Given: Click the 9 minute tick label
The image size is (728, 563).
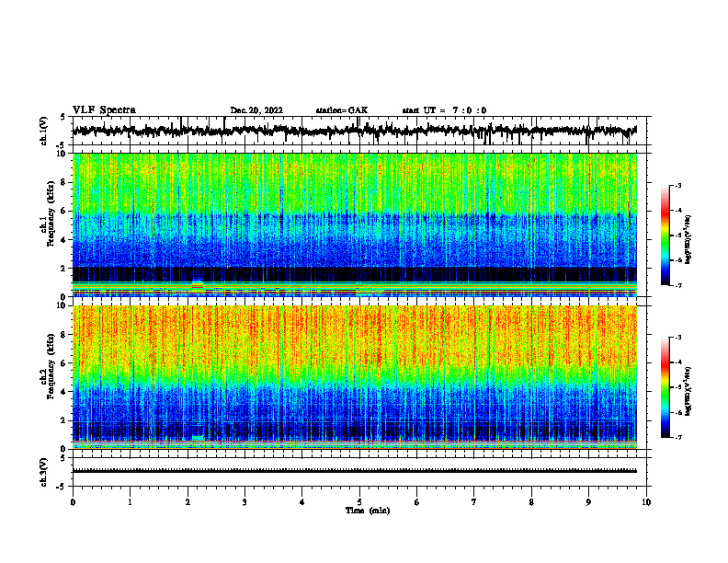Looking at the screenshot, I should pos(588,502).
